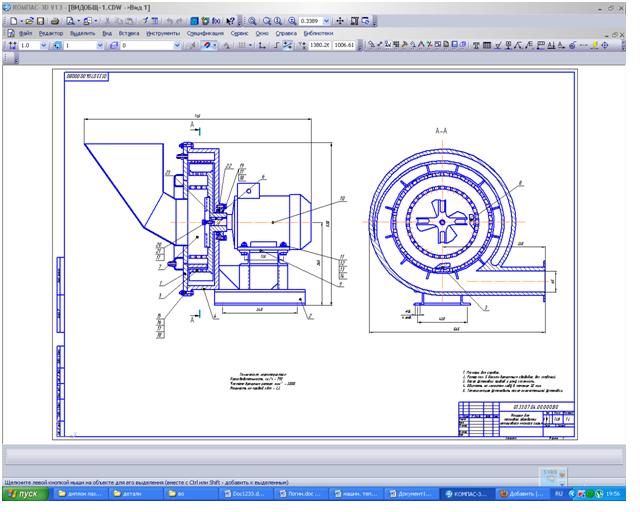Create a new document with New icon

(x=13, y=21)
